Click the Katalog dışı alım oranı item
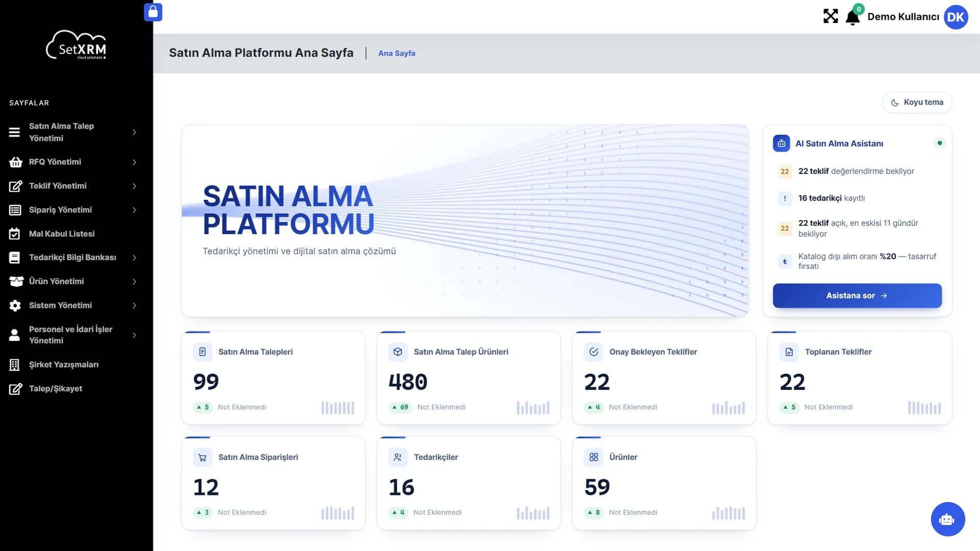This screenshot has height=551, width=980. [857, 261]
